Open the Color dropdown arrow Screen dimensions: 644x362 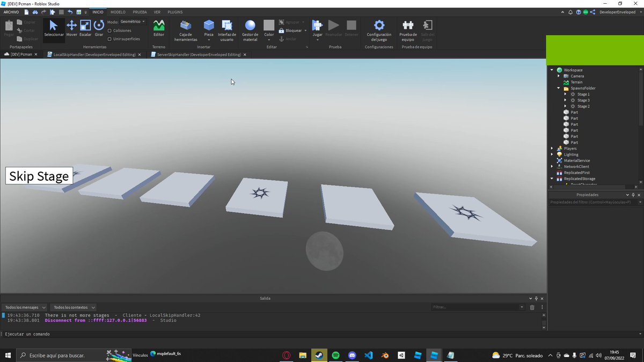[x=269, y=39]
